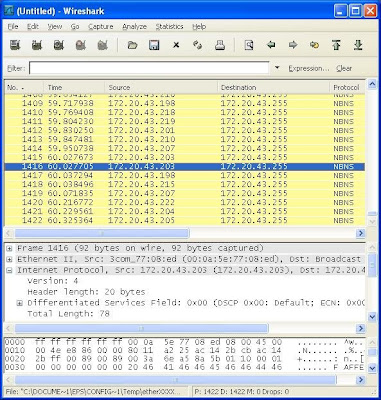Open the Statistics menu
This screenshot has height=400, width=381.
169,27
